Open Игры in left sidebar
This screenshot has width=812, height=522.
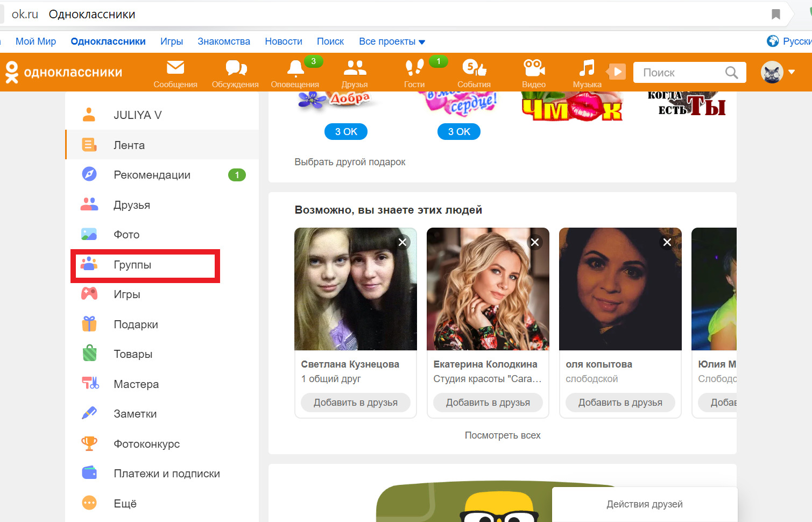click(162, 294)
